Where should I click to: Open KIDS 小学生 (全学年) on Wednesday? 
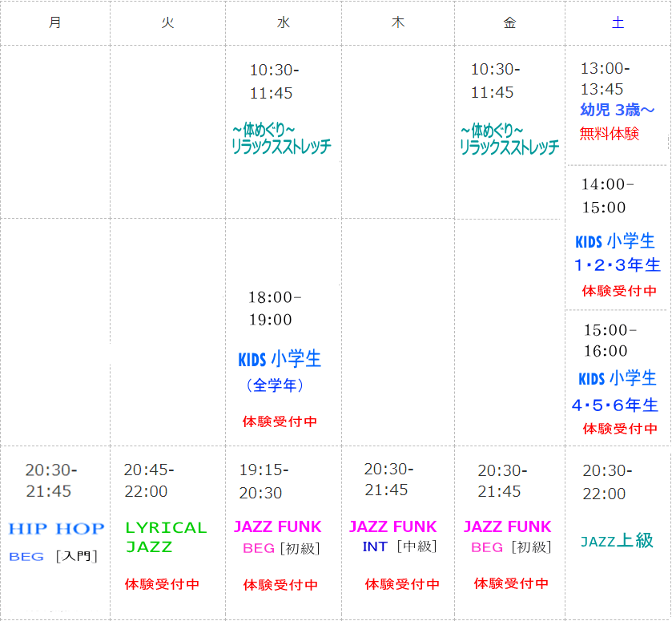coord(280,360)
